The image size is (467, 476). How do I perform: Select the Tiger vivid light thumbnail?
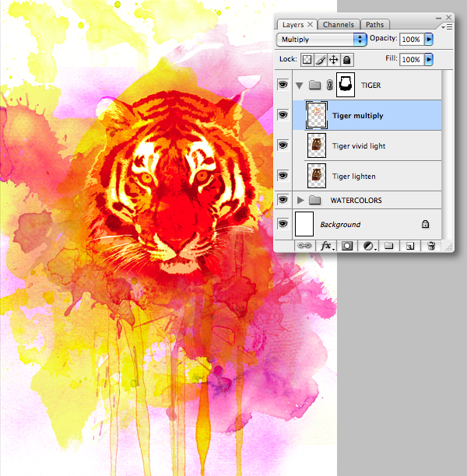click(317, 145)
